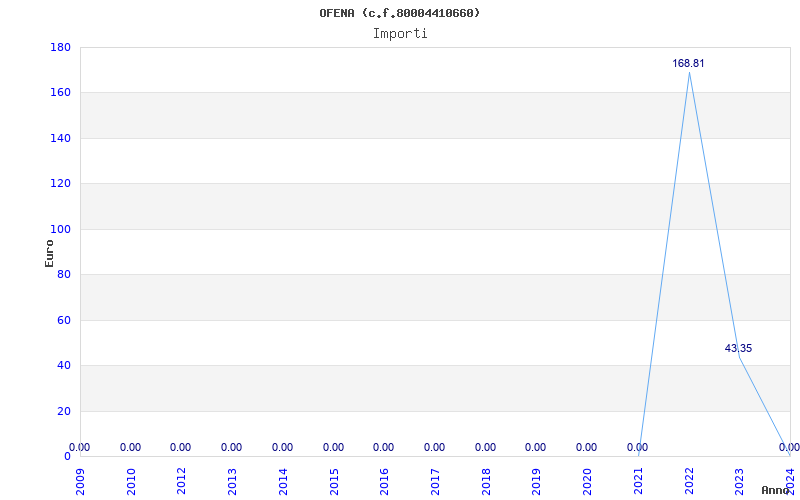Select the 2016 year label

384,481
